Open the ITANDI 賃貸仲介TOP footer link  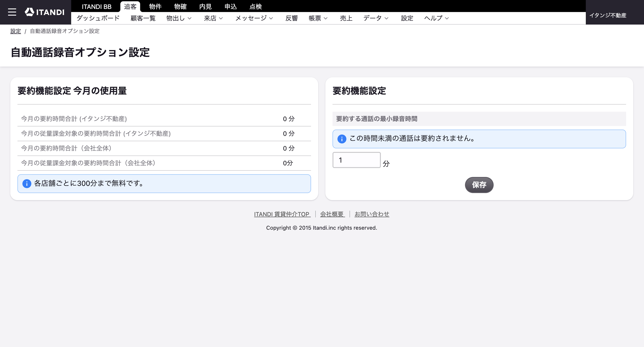pyautogui.click(x=282, y=214)
